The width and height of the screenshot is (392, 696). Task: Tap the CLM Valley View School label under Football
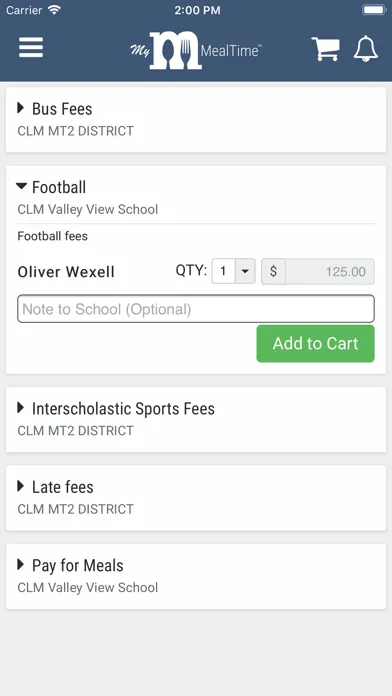pos(88,210)
